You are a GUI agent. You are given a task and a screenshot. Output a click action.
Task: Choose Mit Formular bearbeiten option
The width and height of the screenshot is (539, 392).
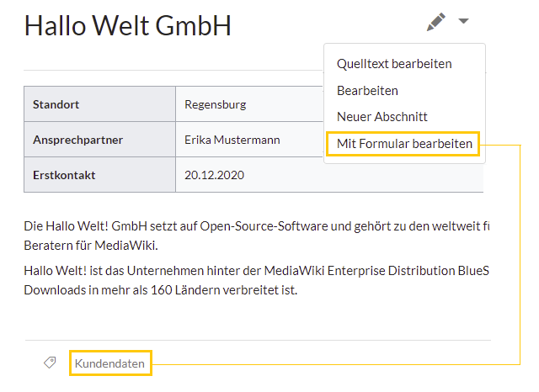pos(404,144)
